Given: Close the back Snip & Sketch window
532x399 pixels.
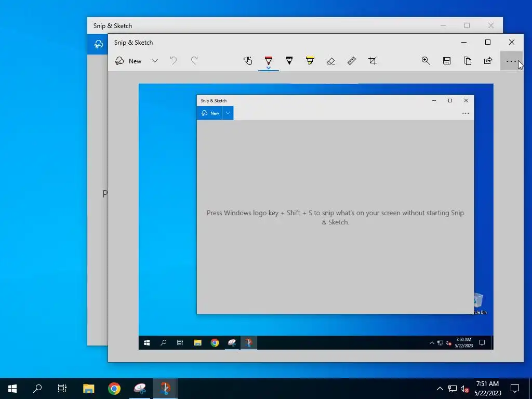Looking at the screenshot, I should click(490, 25).
